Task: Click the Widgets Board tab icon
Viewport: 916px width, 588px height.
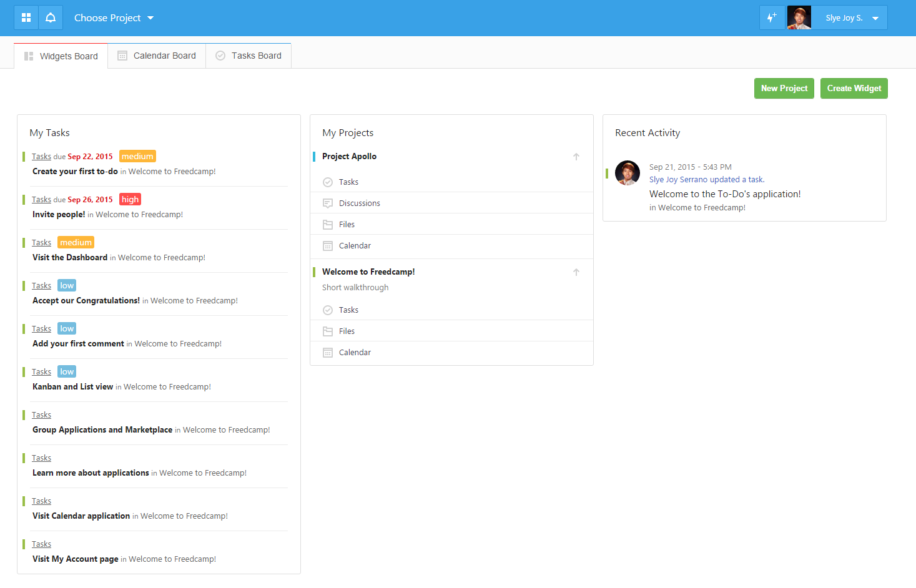Action: tap(29, 56)
